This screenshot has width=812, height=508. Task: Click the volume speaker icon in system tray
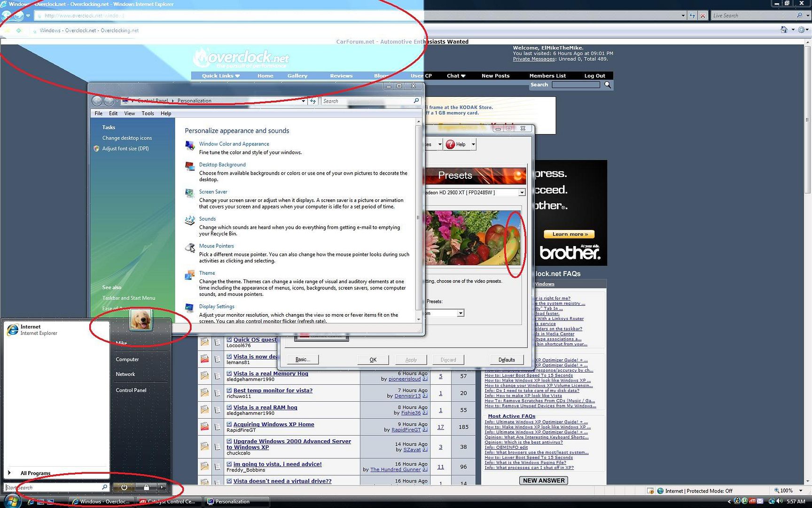(780, 501)
